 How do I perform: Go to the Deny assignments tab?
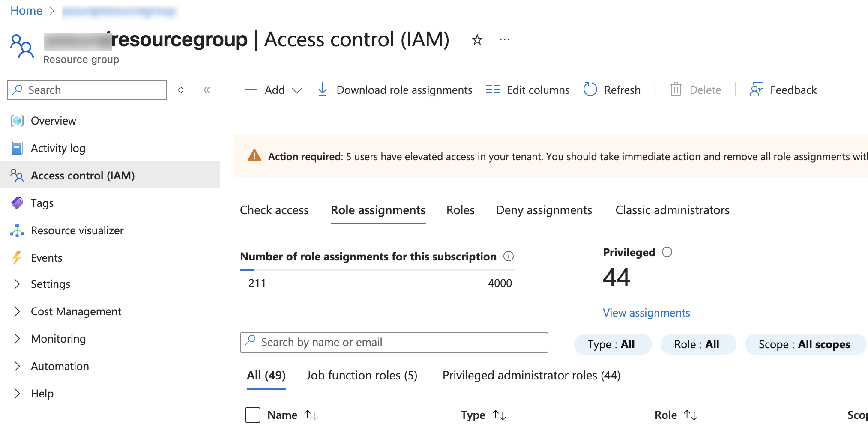pyautogui.click(x=544, y=210)
